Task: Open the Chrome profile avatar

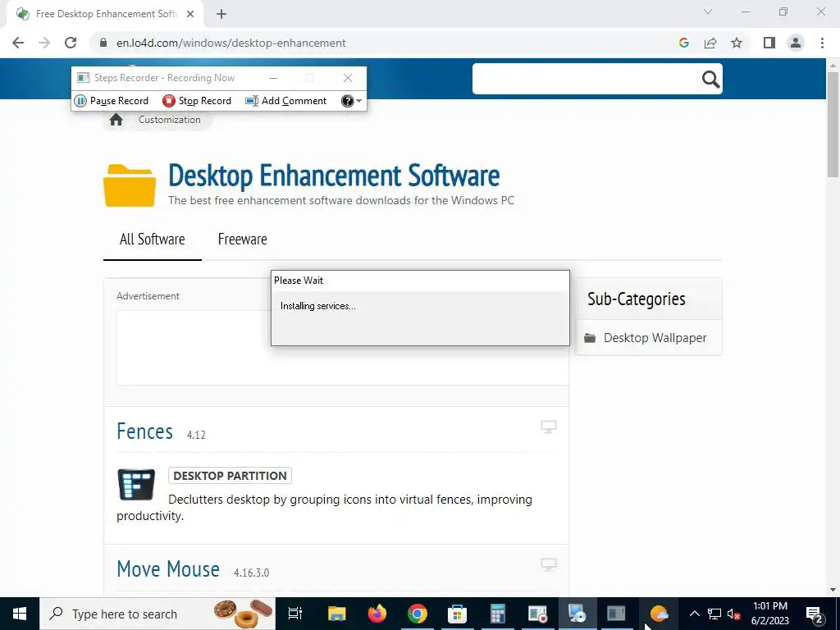Action: (x=796, y=43)
